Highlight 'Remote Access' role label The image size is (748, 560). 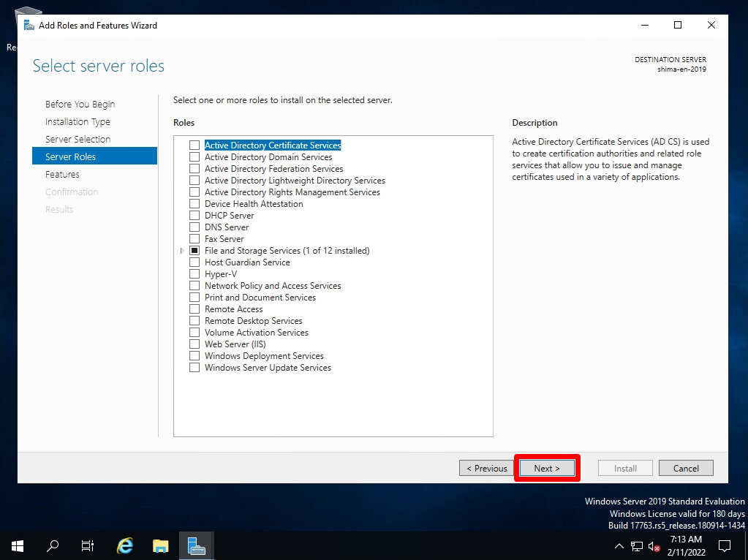(234, 309)
